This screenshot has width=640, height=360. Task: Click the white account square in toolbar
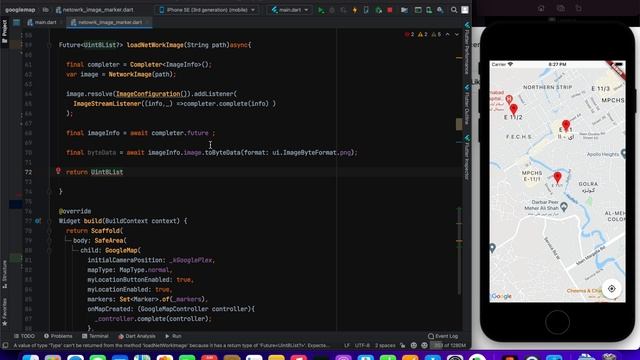point(465,10)
